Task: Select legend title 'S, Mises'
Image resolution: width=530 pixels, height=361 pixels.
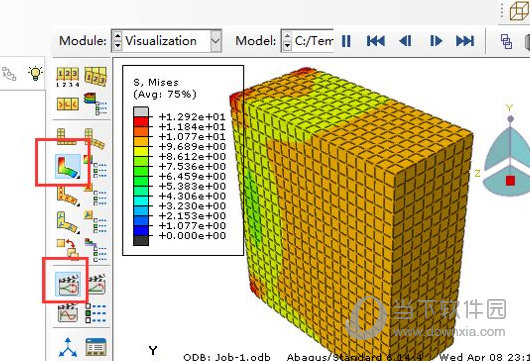Action: coord(156,82)
